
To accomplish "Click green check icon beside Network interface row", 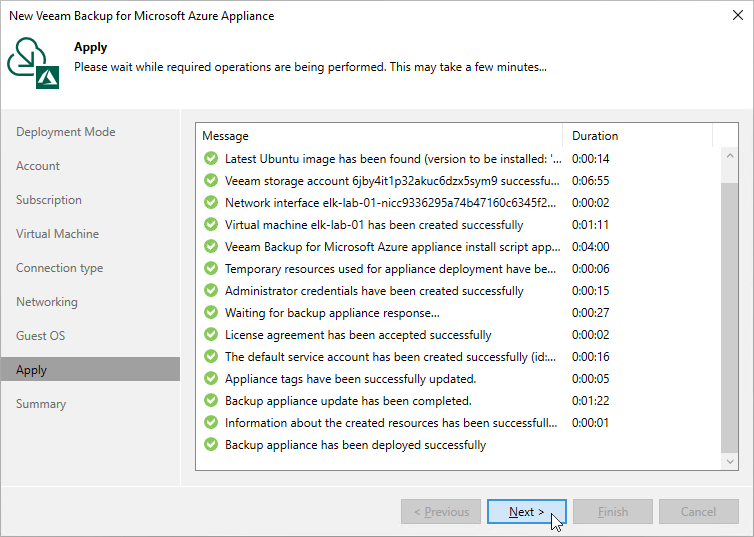I will (211, 202).
